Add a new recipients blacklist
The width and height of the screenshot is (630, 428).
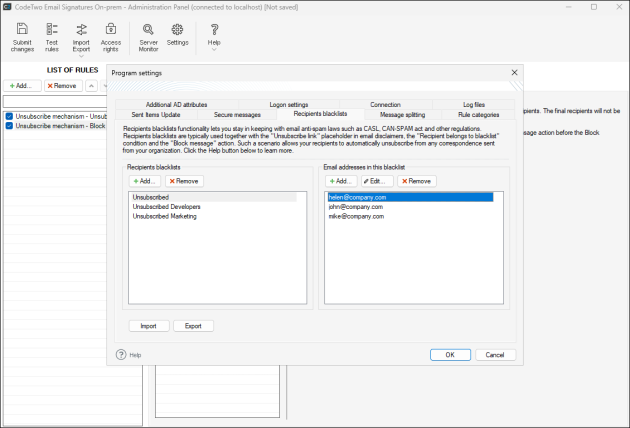(145, 181)
